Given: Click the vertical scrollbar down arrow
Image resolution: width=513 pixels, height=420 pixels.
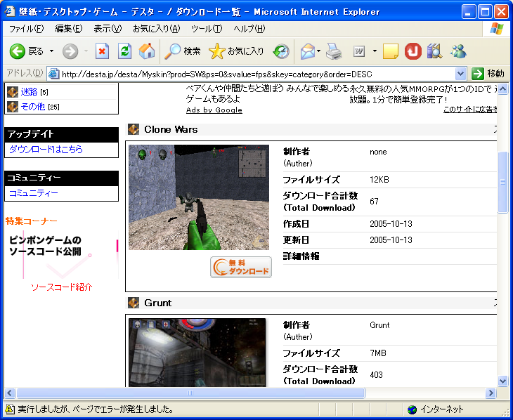Looking at the screenshot, I should pos(502,381).
